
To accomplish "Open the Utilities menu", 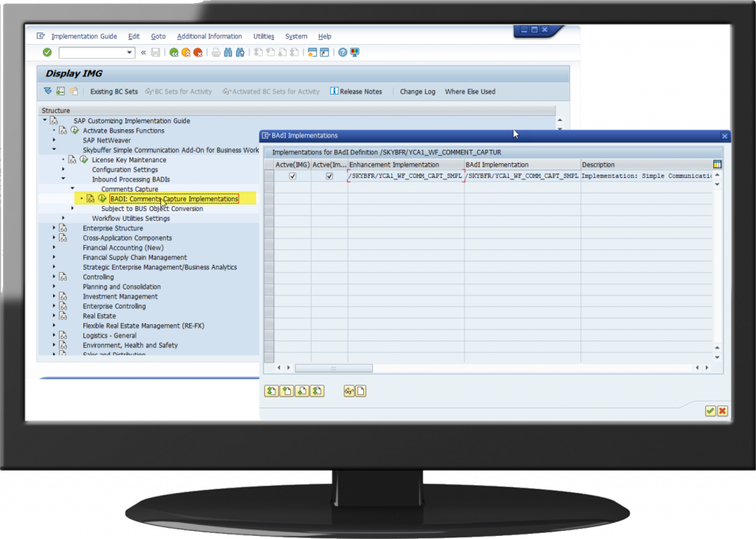I will 264,36.
